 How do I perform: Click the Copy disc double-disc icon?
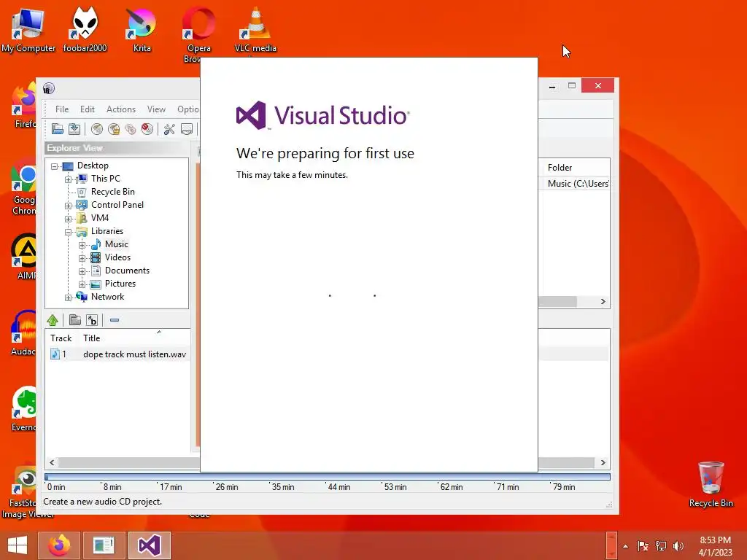pos(131,129)
